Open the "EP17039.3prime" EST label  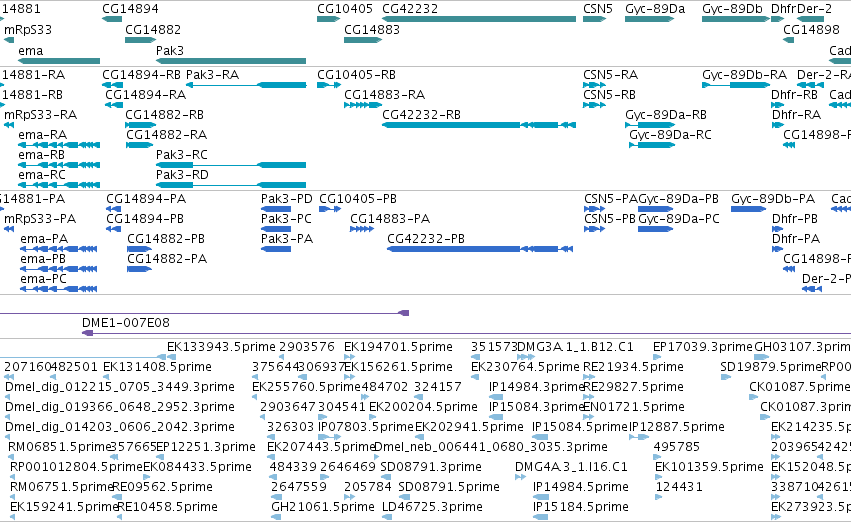(x=703, y=347)
